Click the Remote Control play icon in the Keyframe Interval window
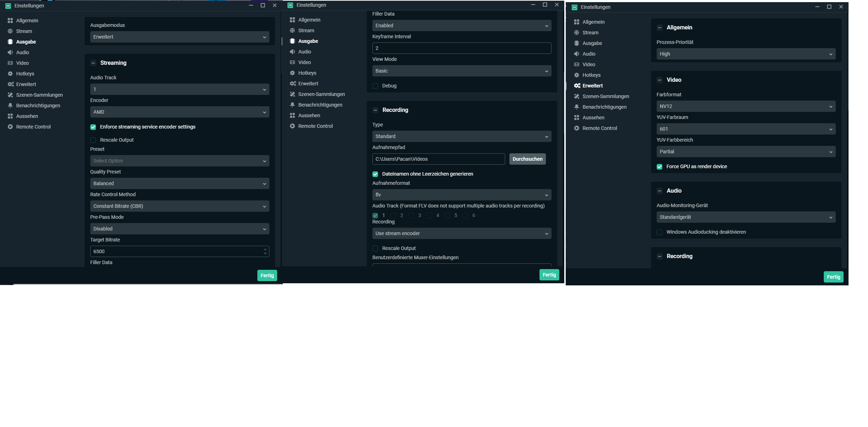The height and width of the screenshot is (427, 868). pyautogui.click(x=292, y=126)
